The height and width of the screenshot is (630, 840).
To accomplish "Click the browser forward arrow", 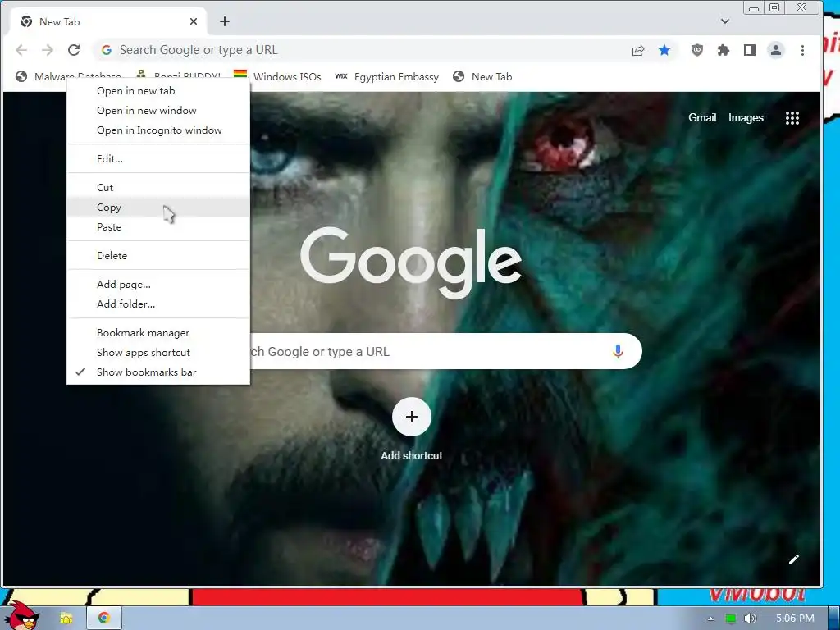I will 48,50.
